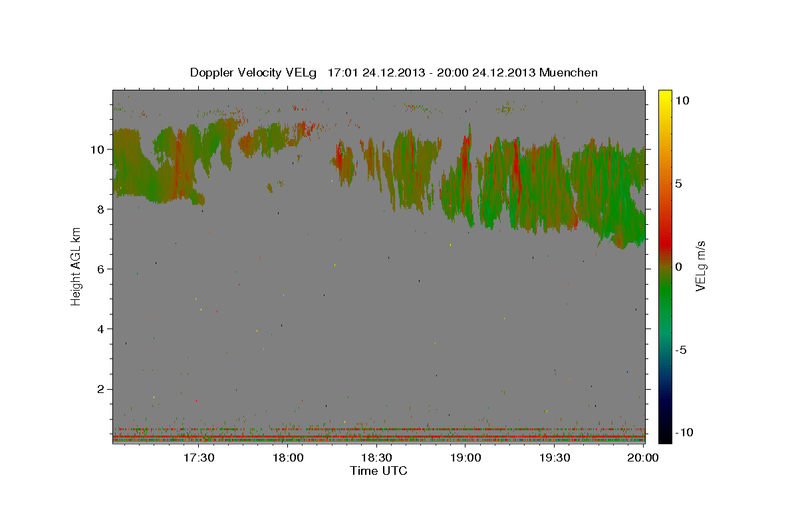Click the 20:00 time tick label
Image resolution: width=798 pixels, height=532 pixels.
pos(643,458)
